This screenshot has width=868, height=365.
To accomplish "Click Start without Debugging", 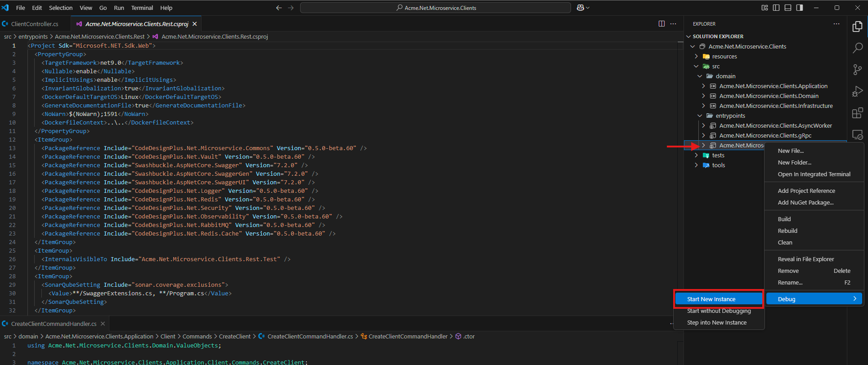I will point(719,311).
